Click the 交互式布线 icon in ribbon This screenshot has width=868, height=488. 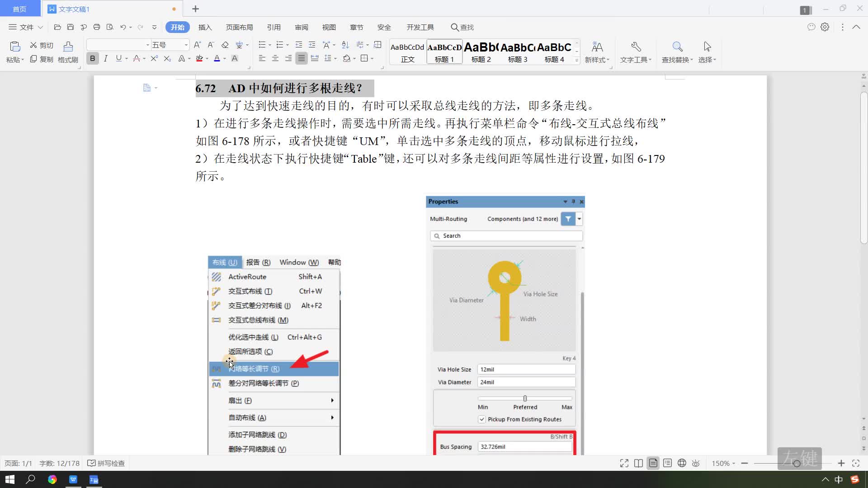pyautogui.click(x=216, y=291)
